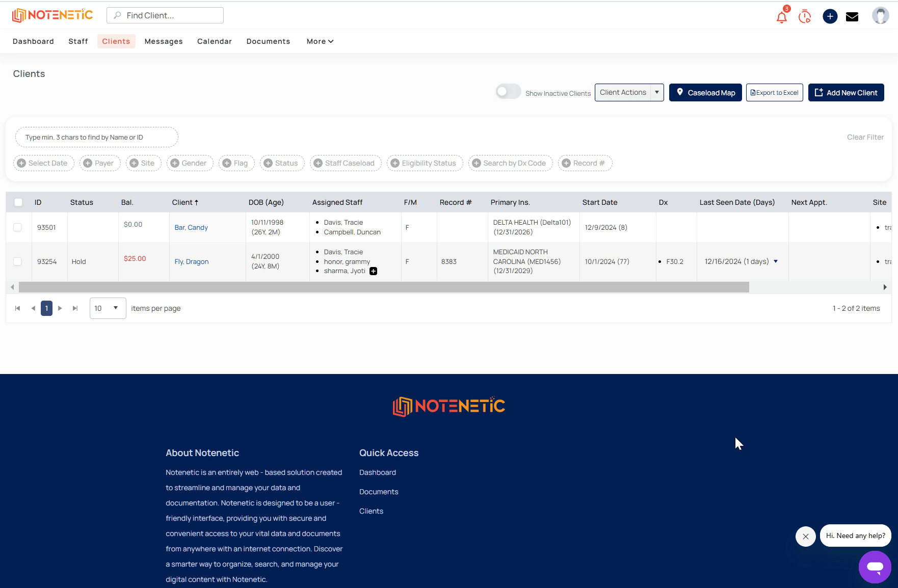Open the Documents tab

268,41
